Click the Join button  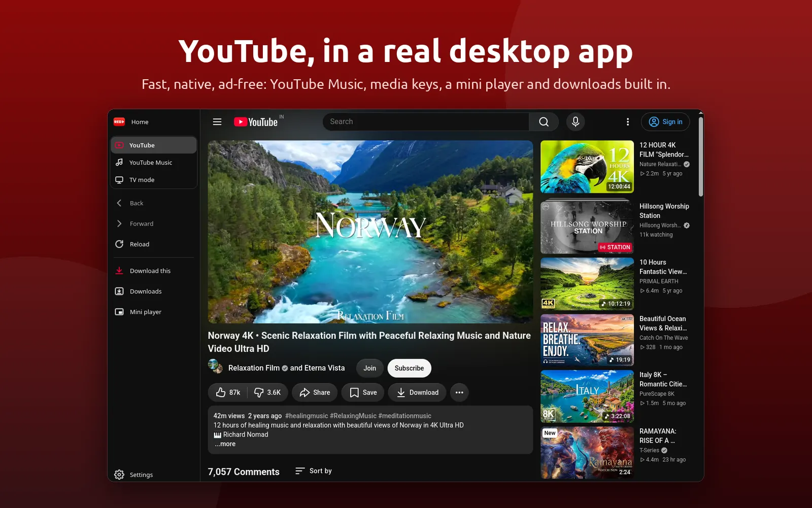coord(370,368)
